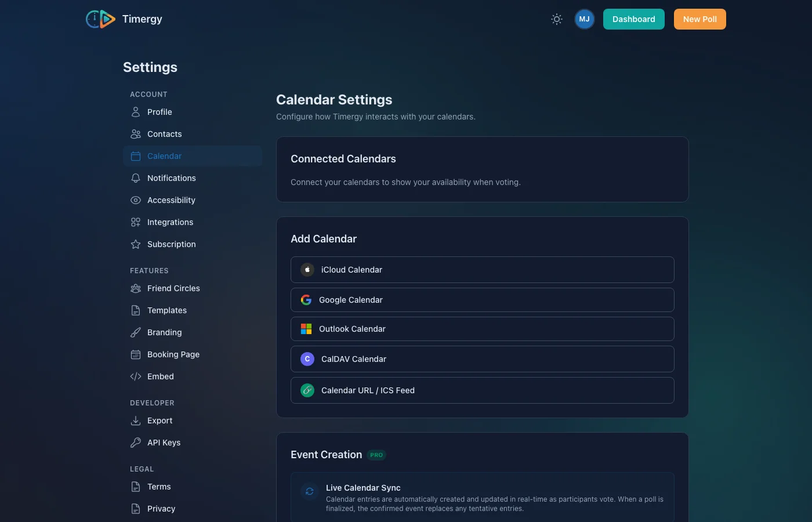Click the Friend Circles group icon
The width and height of the screenshot is (812, 522).
136,288
